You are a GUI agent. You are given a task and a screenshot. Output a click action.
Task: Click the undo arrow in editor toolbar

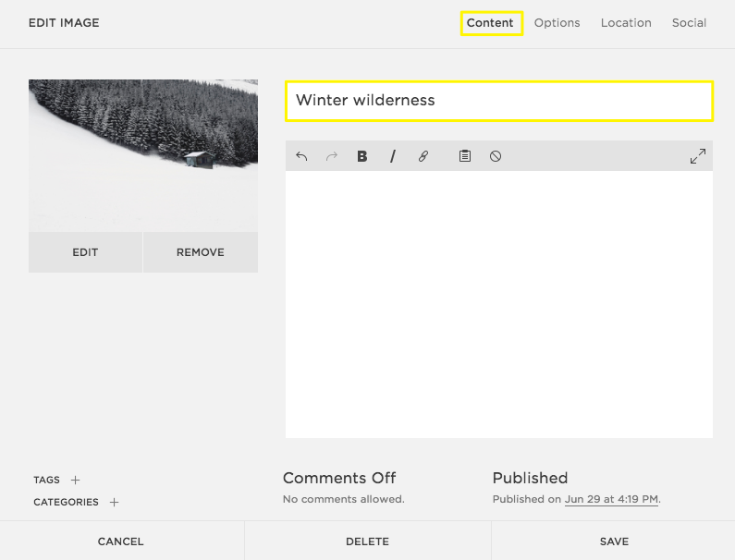301,156
